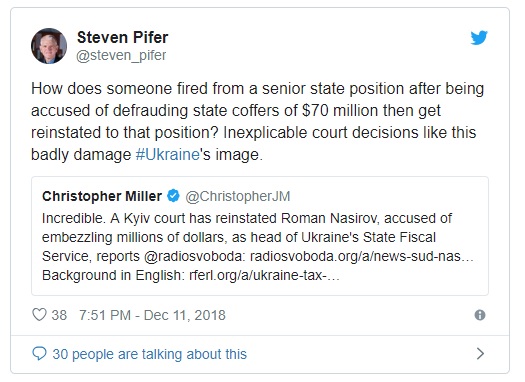Image resolution: width=525 pixels, height=382 pixels.
Task: Visit the @steven_pifer handle
Action: (x=121, y=55)
